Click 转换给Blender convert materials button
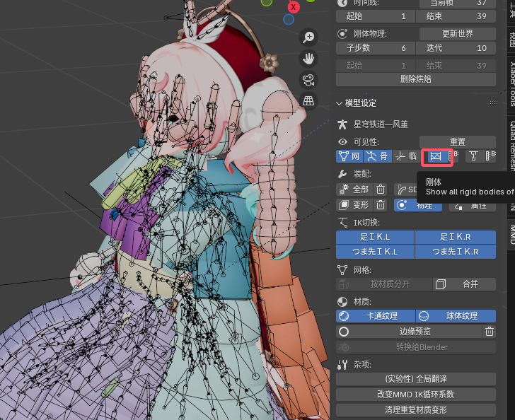Screen dimensions: 515x420 pyautogui.click(x=416, y=347)
